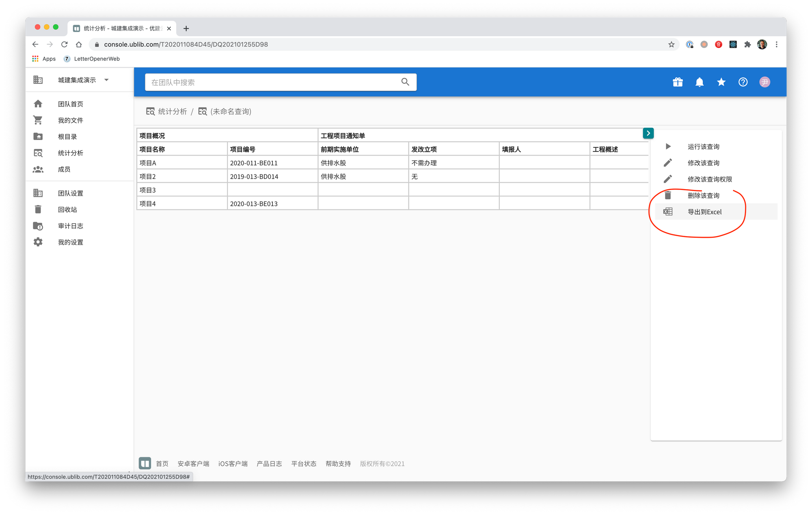Viewport: 812px width, 515px height.
Task: Click the play icon for 运行该查询
Action: pyautogui.click(x=668, y=147)
